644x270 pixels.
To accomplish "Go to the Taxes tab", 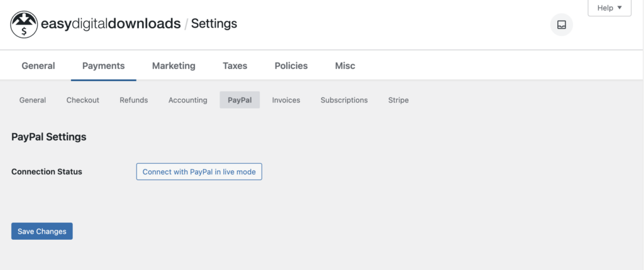I will [235, 66].
